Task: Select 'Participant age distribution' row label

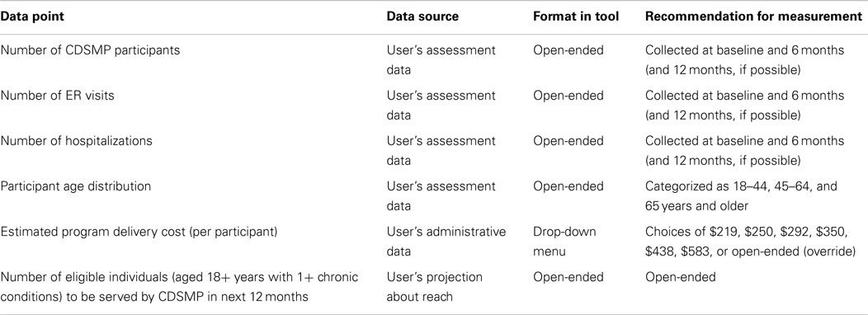Action: click(76, 186)
